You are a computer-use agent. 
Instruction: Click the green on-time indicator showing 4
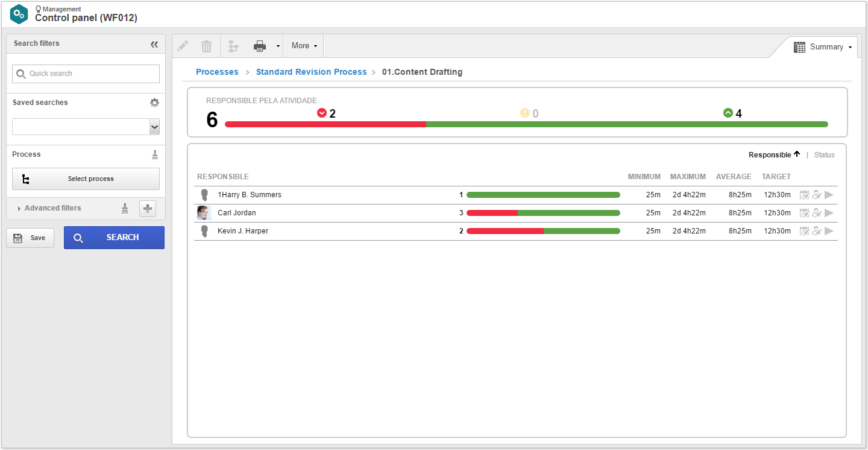[x=732, y=113]
